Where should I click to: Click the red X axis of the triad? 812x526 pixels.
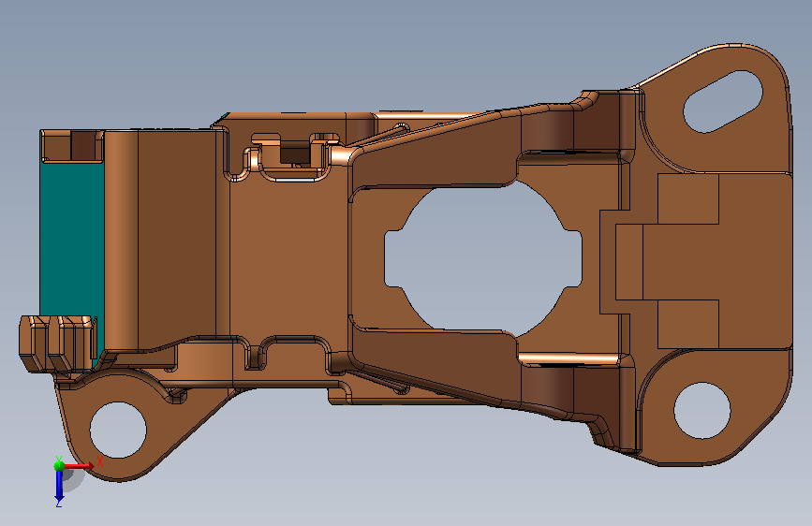(x=80, y=466)
